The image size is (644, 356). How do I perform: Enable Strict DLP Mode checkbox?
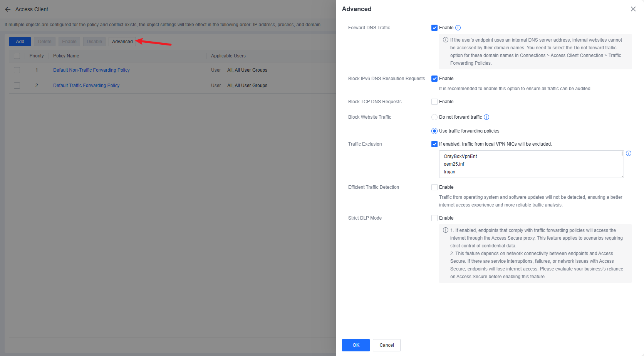tap(434, 218)
